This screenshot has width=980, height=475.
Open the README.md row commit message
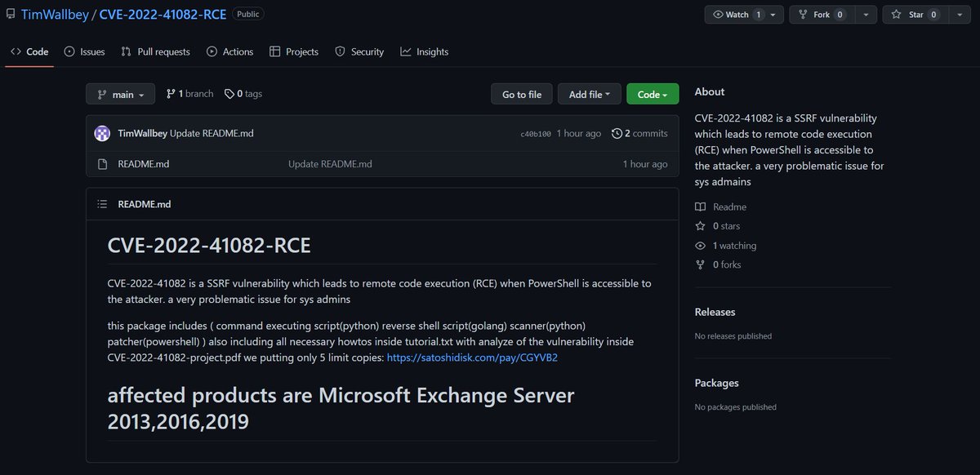click(x=330, y=164)
